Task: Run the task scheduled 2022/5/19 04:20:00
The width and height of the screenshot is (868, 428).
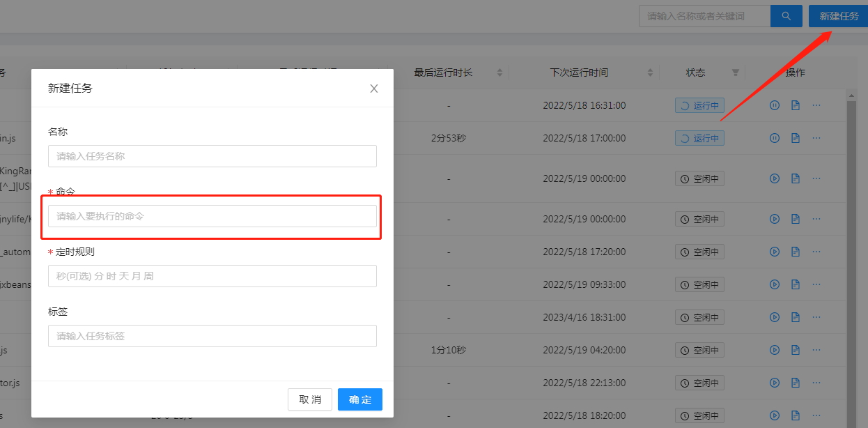Action: [x=774, y=350]
